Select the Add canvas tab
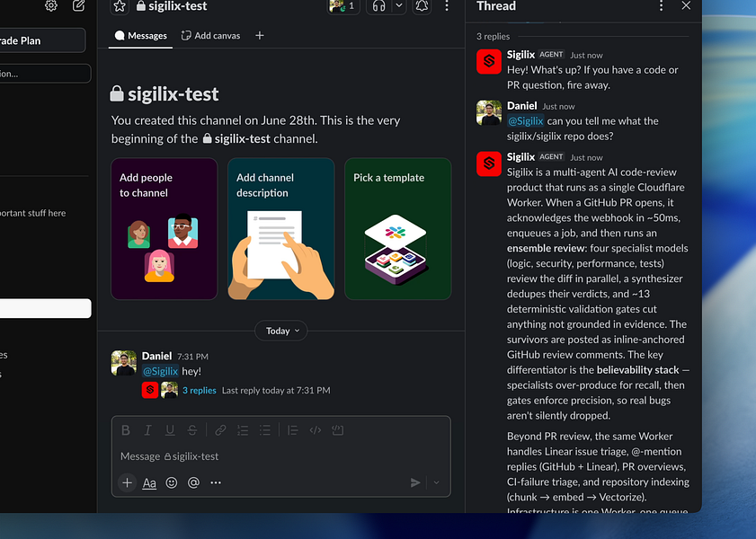The image size is (756, 539). pyautogui.click(x=210, y=36)
